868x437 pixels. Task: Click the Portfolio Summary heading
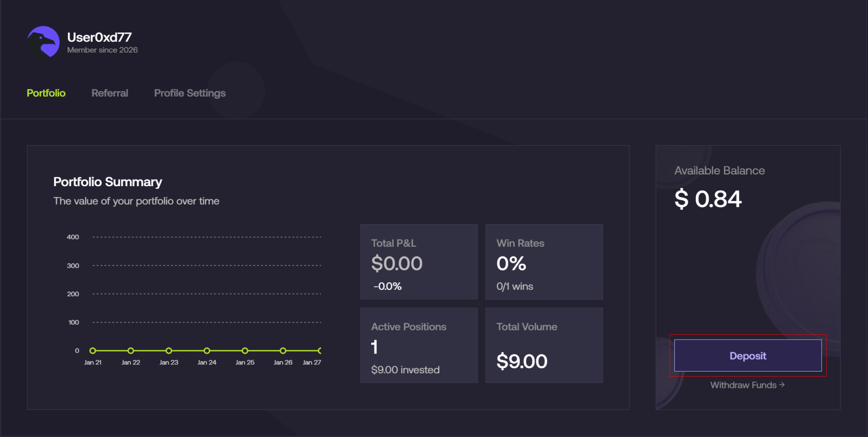pos(108,182)
